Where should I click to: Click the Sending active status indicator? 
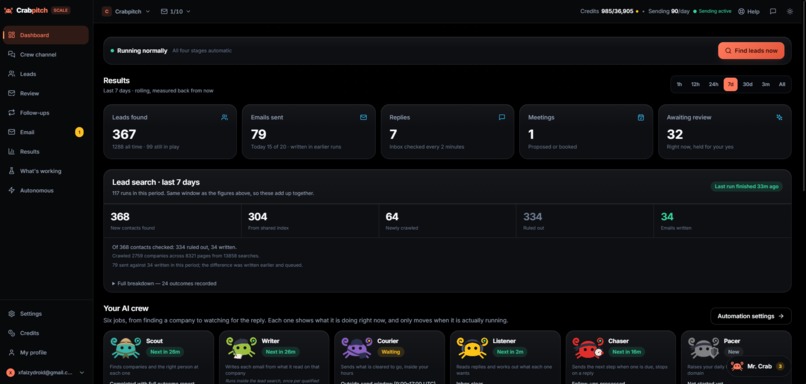712,11
